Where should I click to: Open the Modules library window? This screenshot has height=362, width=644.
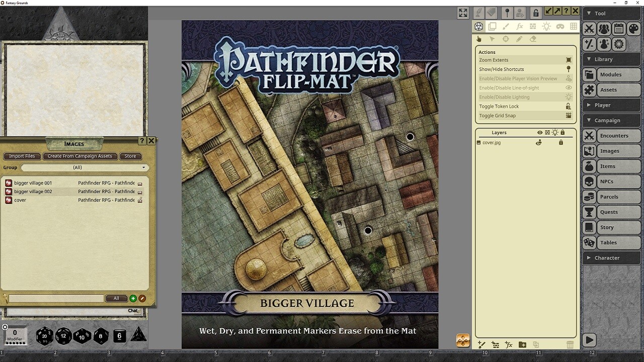pos(611,74)
